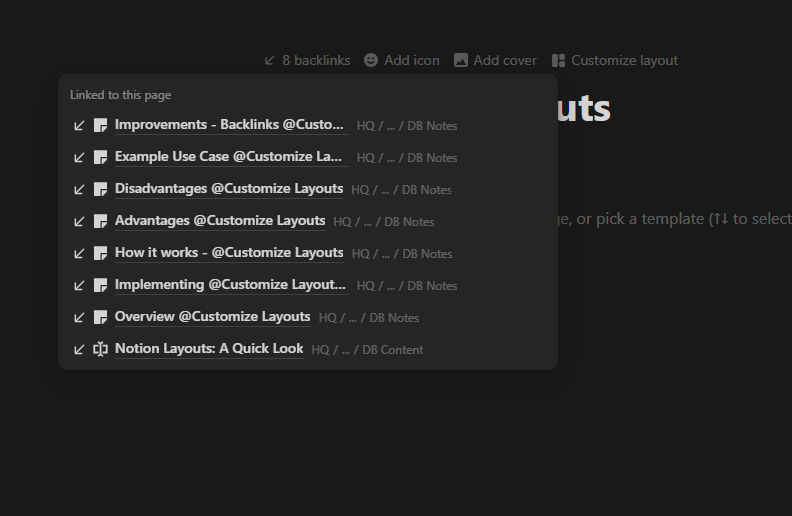Open Overview @Customize Layouts page
792x516 pixels.
coord(213,317)
